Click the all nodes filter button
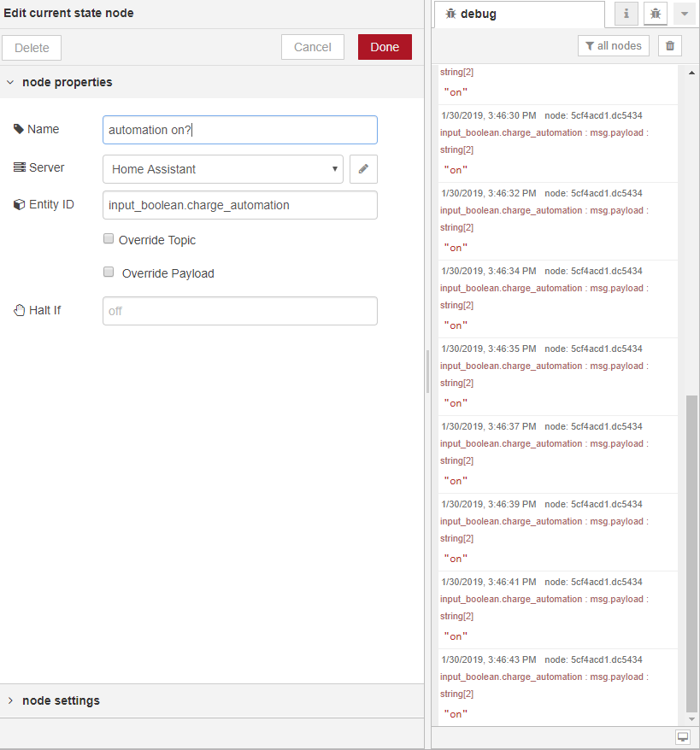The width and height of the screenshot is (700, 750). point(613,45)
